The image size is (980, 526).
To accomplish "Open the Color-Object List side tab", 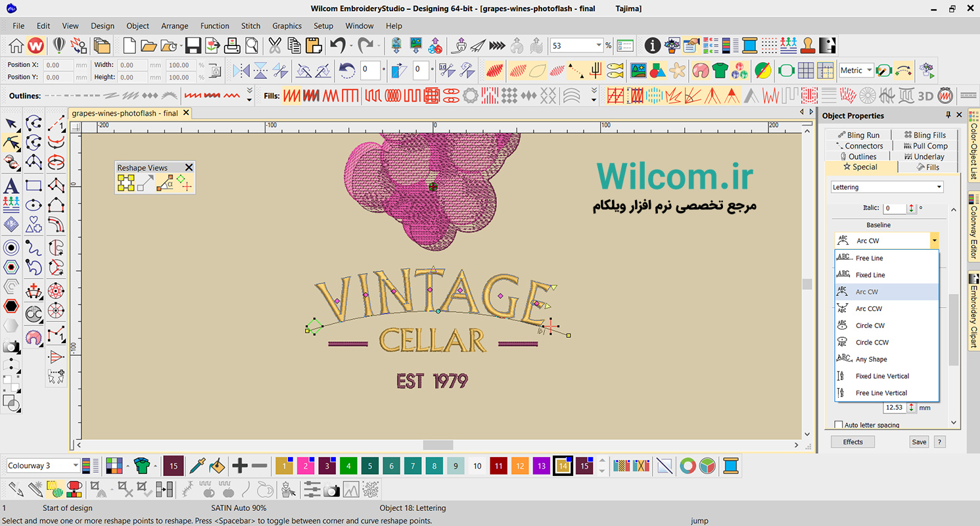I will [973, 147].
